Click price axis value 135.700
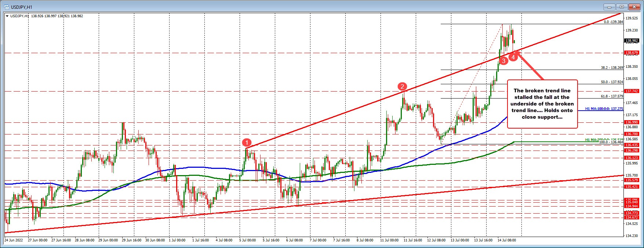This screenshot has height=248, width=644. pyautogui.click(x=632, y=175)
